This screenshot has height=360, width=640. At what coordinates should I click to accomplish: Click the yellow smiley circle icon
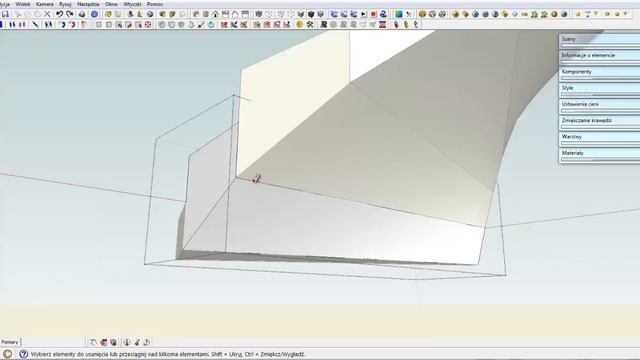pos(300,24)
